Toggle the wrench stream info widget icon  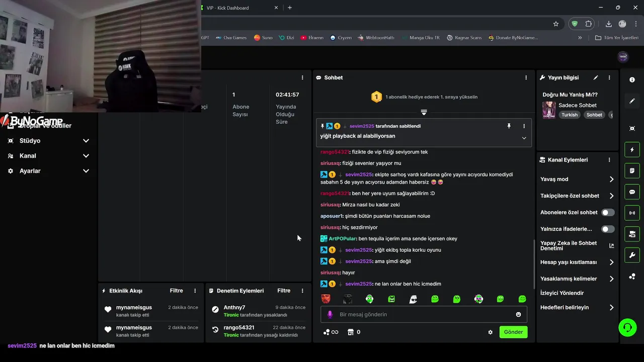(632, 255)
